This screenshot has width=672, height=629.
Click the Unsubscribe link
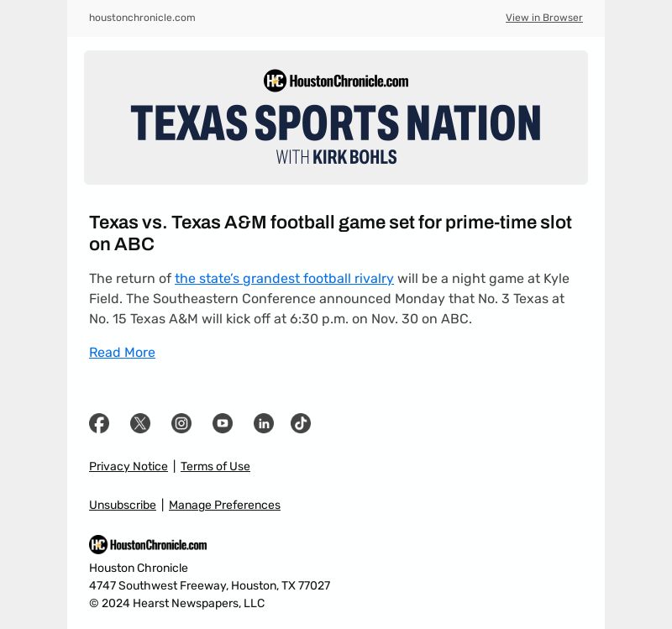click(x=123, y=505)
